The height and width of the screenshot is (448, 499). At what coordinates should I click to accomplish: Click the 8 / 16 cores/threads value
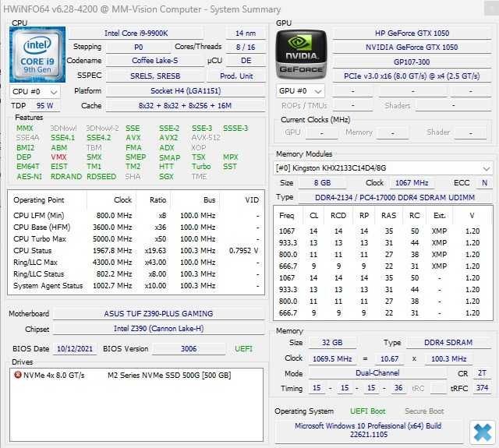tap(246, 47)
